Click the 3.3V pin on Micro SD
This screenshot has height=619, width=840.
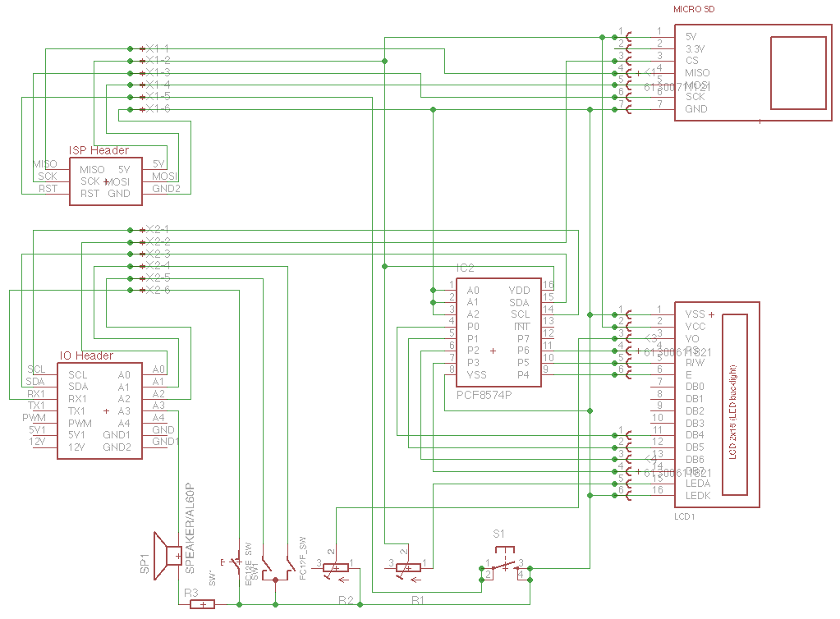click(695, 48)
